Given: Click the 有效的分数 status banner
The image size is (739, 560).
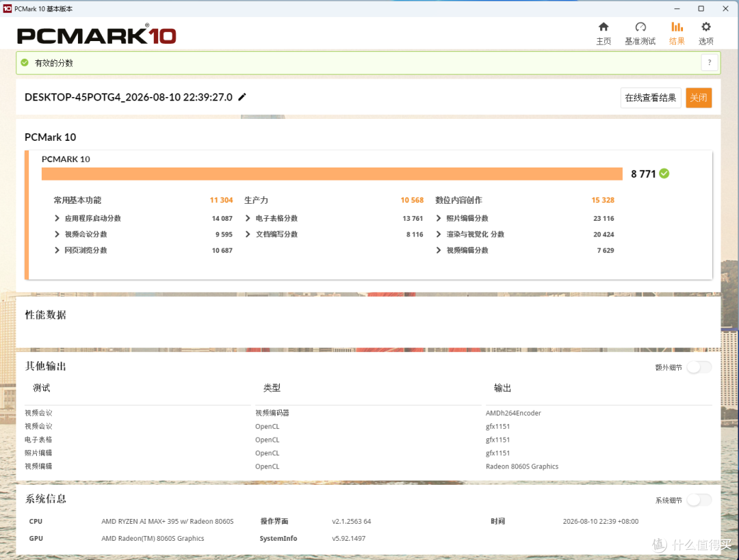Looking at the screenshot, I should [368, 63].
